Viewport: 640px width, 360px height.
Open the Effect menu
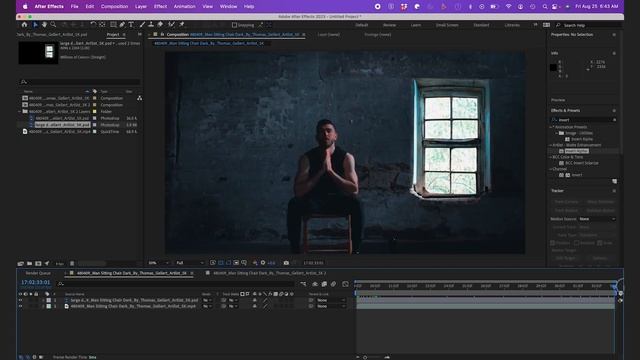point(160,7)
